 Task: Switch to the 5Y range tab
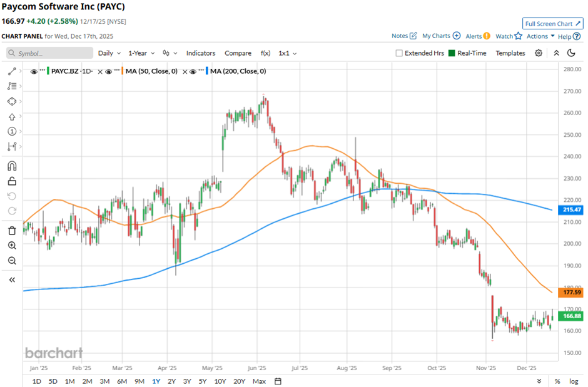point(202,381)
